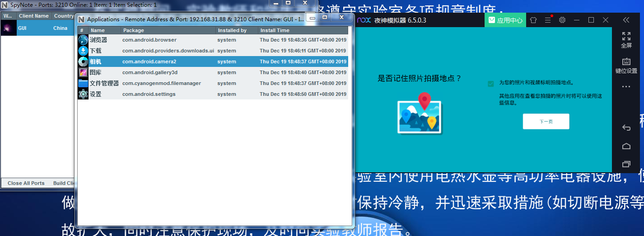Sort applications by Installed by column
Image resolution: width=644 pixels, height=236 pixels.
click(238, 30)
